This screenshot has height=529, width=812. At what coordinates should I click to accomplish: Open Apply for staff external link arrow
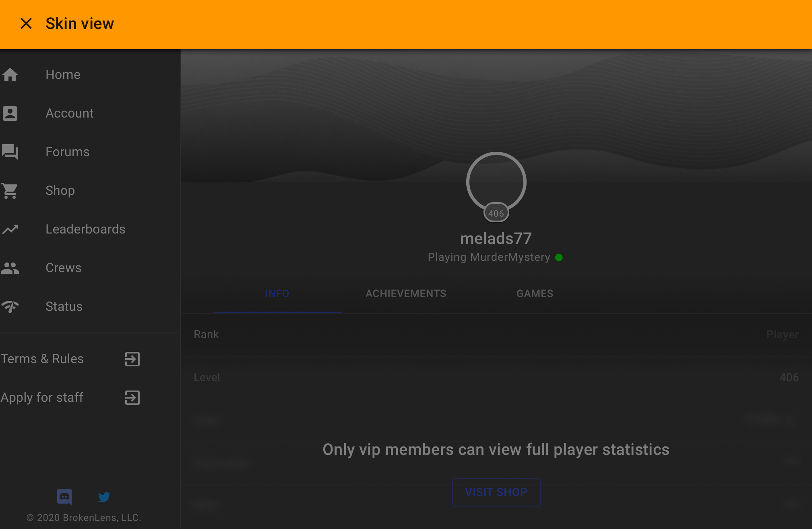click(x=132, y=397)
